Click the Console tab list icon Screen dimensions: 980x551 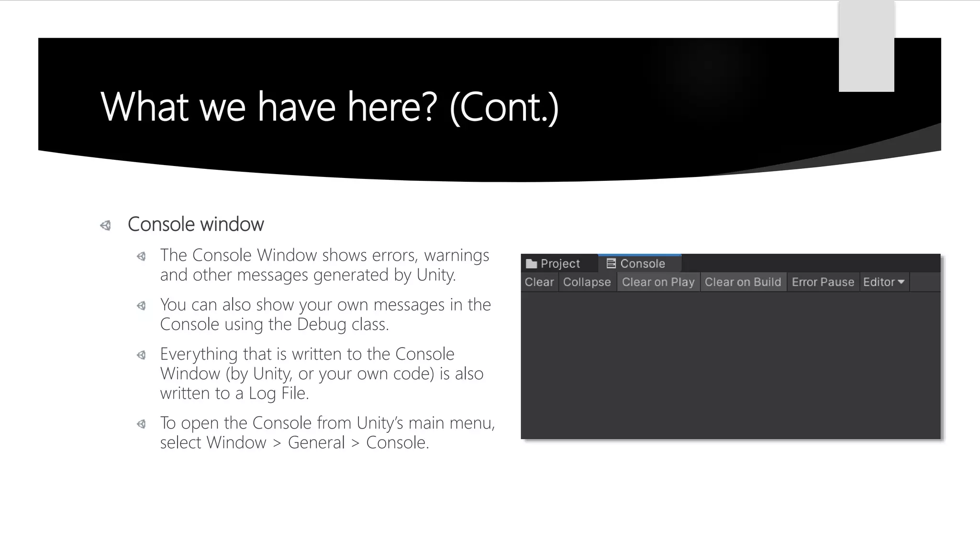point(611,264)
